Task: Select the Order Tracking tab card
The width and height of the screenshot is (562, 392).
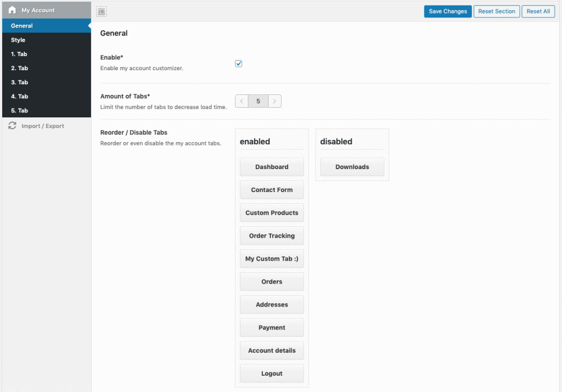Action: (x=271, y=235)
